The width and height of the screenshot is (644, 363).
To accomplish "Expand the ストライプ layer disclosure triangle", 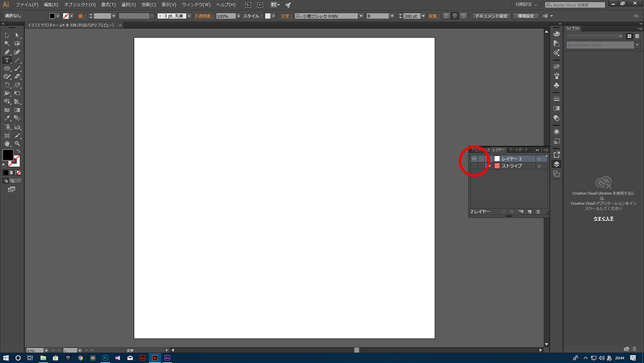I will (x=489, y=166).
